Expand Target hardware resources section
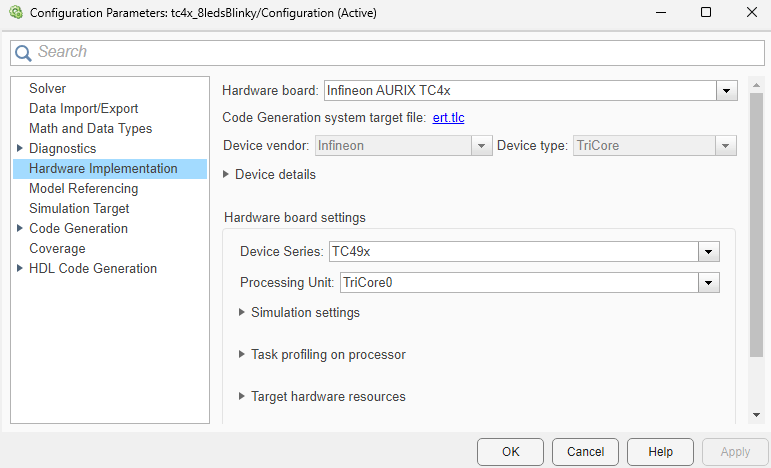Image resolution: width=771 pixels, height=468 pixels. click(242, 397)
